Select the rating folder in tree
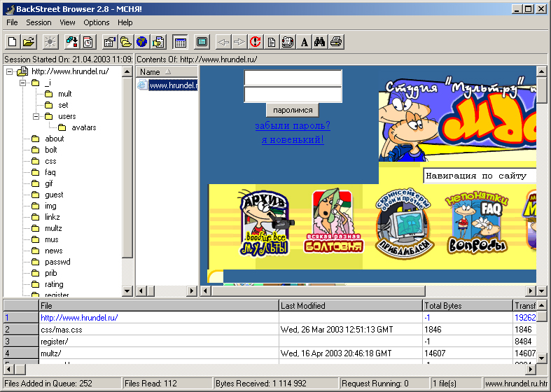 pos(54,284)
